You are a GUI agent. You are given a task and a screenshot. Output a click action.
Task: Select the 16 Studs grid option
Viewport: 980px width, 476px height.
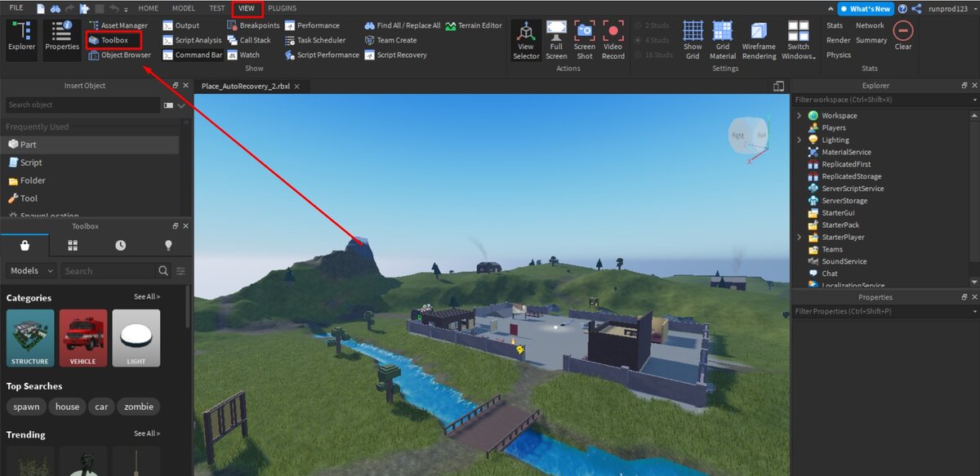click(654, 55)
